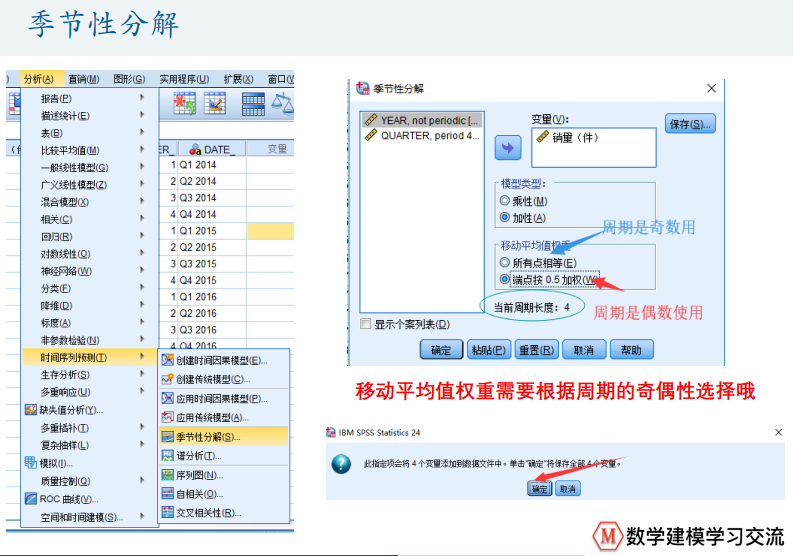Enable the 显示个案列表 checkbox
The image size is (793, 556).
366,324
